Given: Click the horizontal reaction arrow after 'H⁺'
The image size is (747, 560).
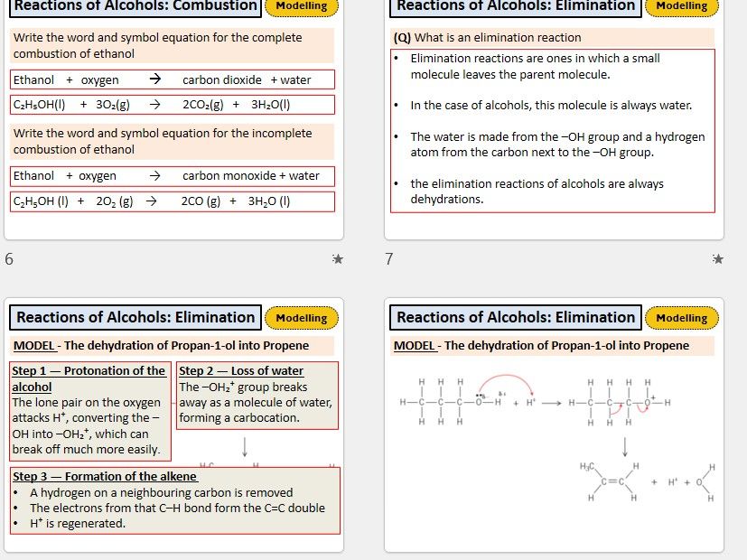Looking at the screenshot, I should click(552, 403).
